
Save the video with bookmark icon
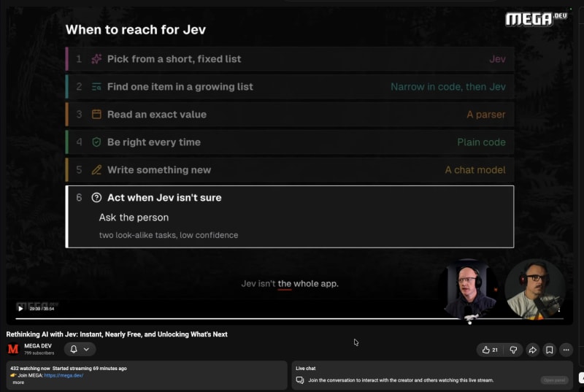tap(550, 350)
